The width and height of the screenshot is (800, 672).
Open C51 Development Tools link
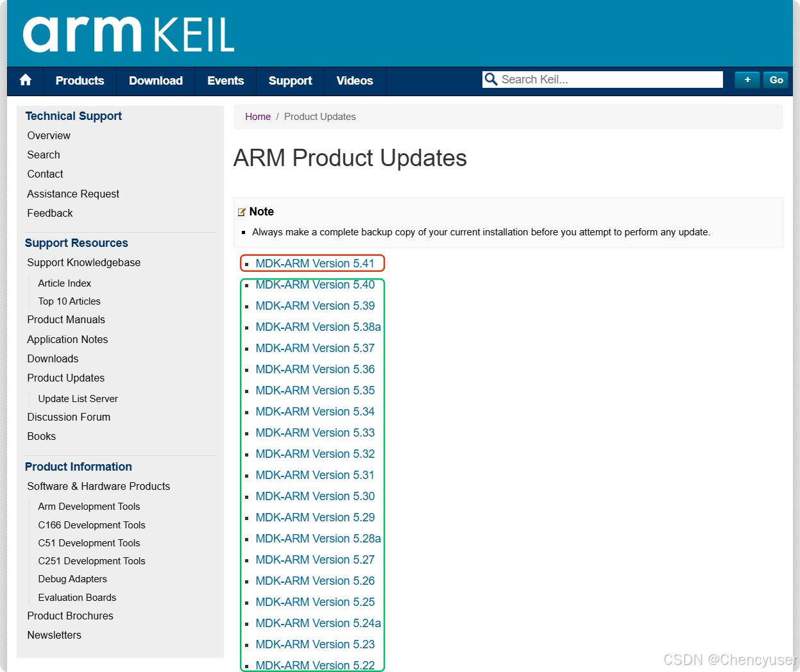pos(89,543)
